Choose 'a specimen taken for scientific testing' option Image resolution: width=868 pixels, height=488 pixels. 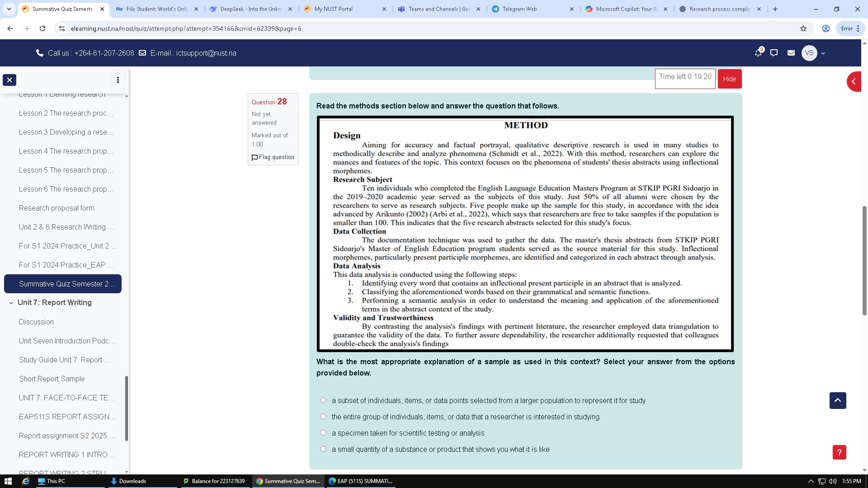(x=323, y=433)
